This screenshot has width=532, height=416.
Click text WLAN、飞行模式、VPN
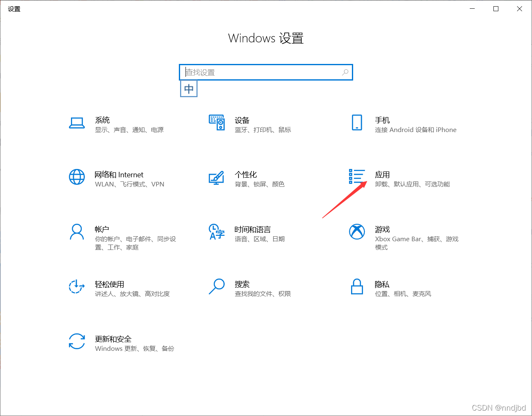(x=130, y=184)
